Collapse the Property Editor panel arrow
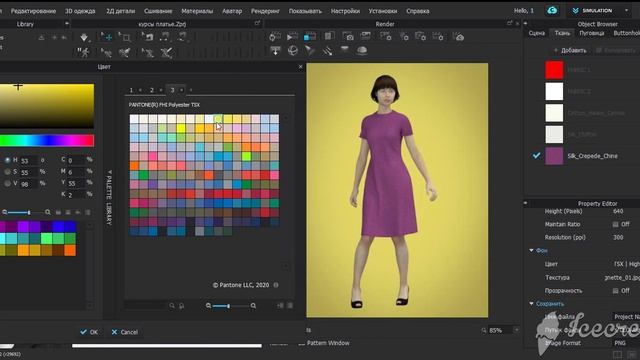Image resolution: width=640 pixels, height=360 pixels. (526, 203)
